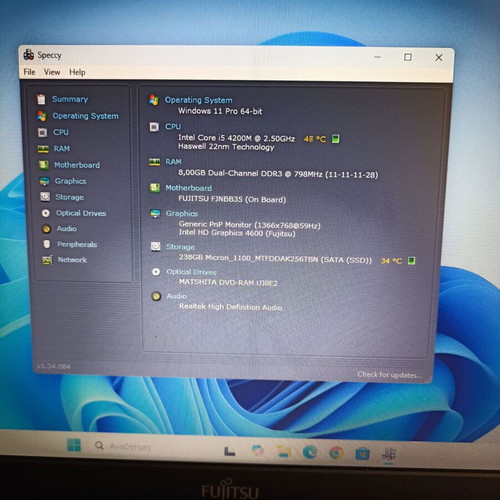500x500 pixels.
Task: Click the CPU heading link in summary
Action: 173,127
